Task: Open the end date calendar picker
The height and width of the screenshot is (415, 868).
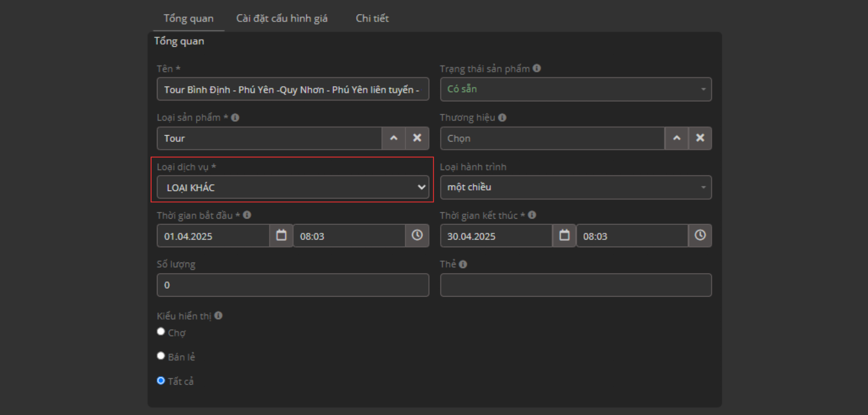Action: point(564,235)
